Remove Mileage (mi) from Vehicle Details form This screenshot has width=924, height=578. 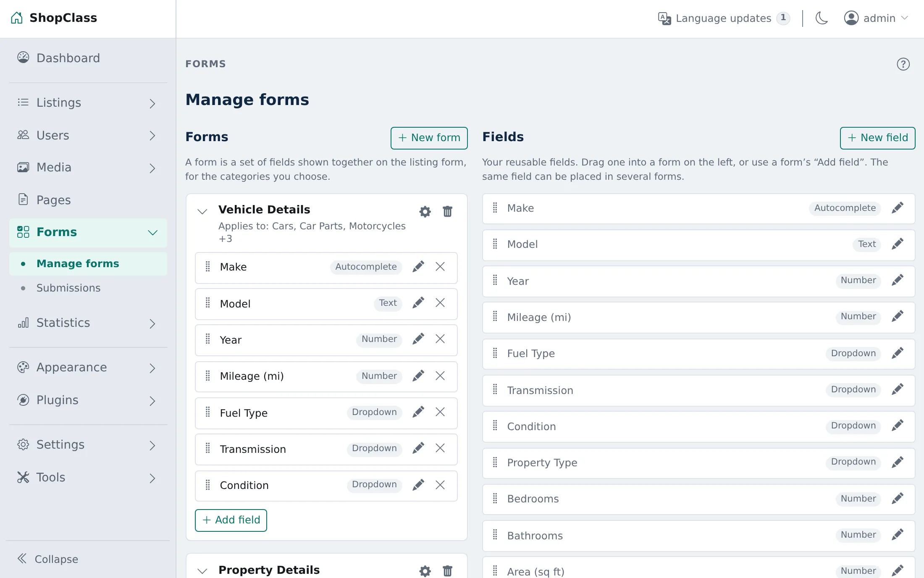(x=440, y=376)
